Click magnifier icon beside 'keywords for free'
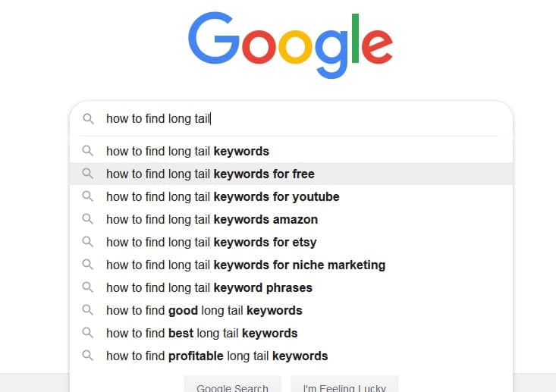Screen dimensions: 556x392 tap(88, 174)
